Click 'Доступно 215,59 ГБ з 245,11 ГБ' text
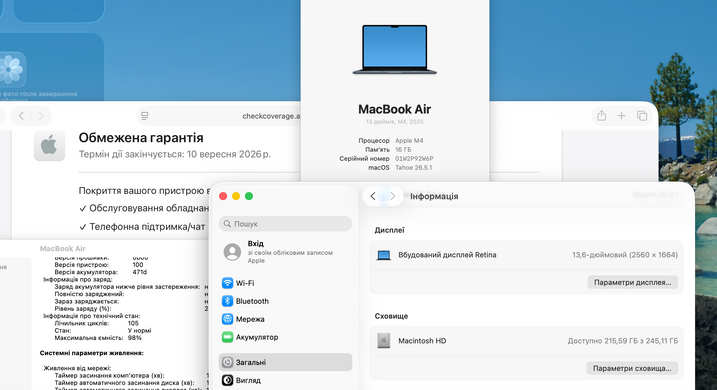This screenshot has width=717, height=390. click(623, 341)
